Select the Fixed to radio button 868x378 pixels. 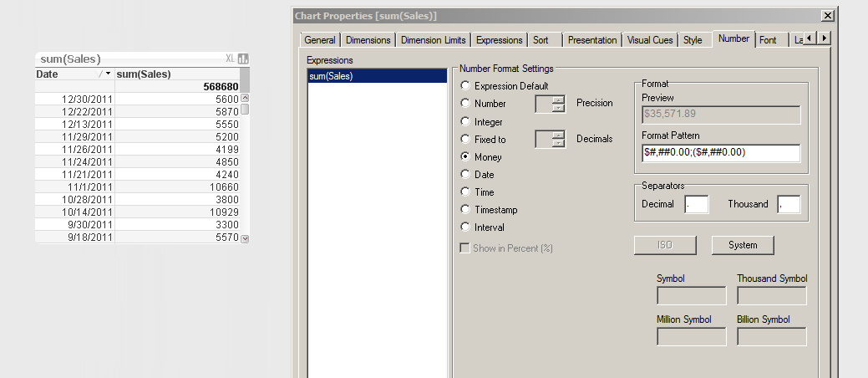465,139
